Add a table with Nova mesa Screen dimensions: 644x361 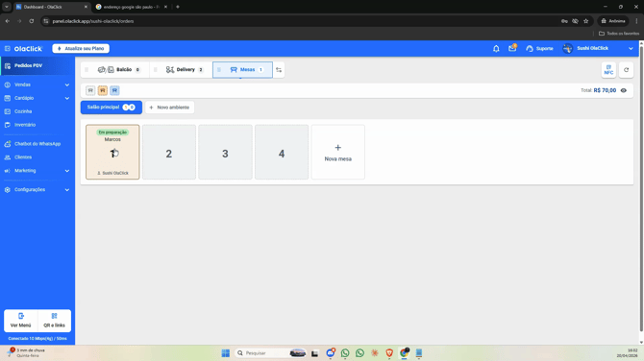point(338,153)
